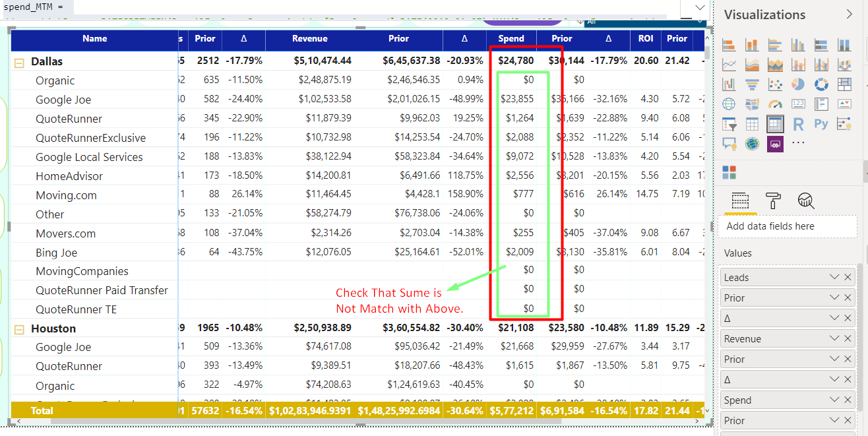Open the Analytics magnifier tab
This screenshot has height=436, width=868.
coord(806,201)
